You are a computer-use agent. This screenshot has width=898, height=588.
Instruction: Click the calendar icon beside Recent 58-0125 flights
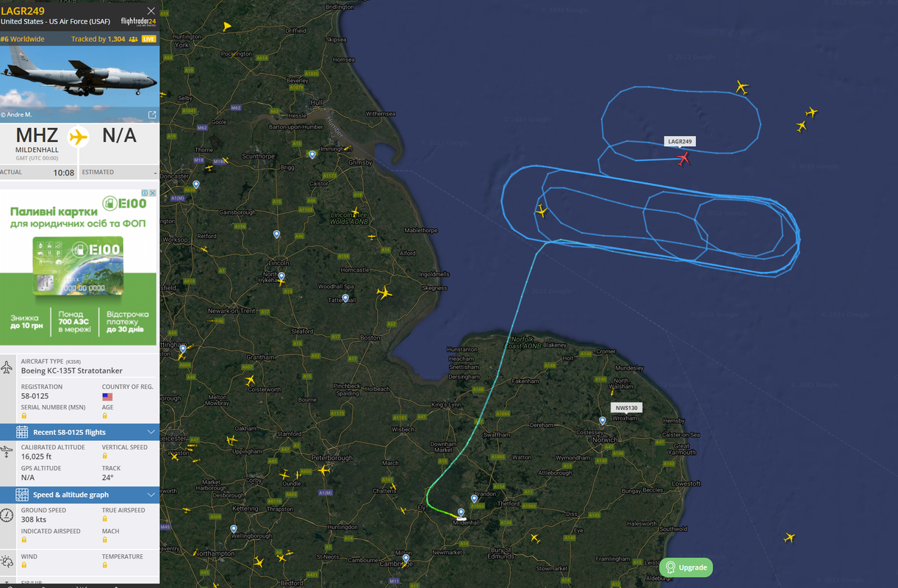coord(22,432)
